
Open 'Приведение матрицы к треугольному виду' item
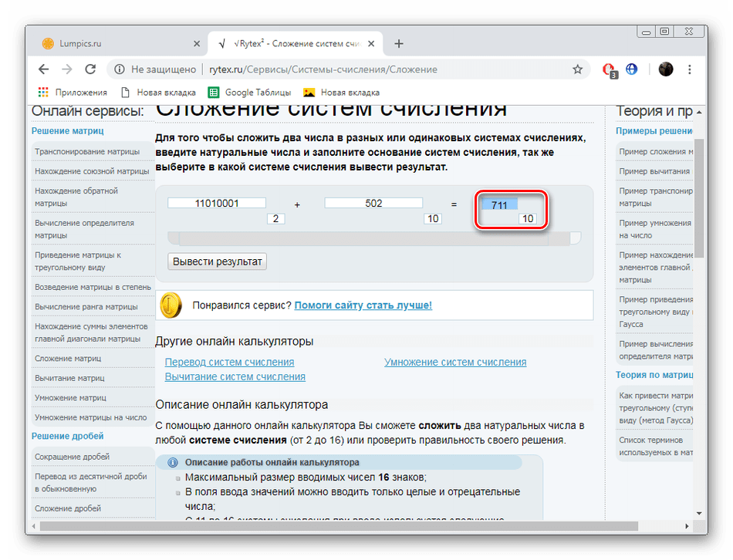[x=78, y=261]
